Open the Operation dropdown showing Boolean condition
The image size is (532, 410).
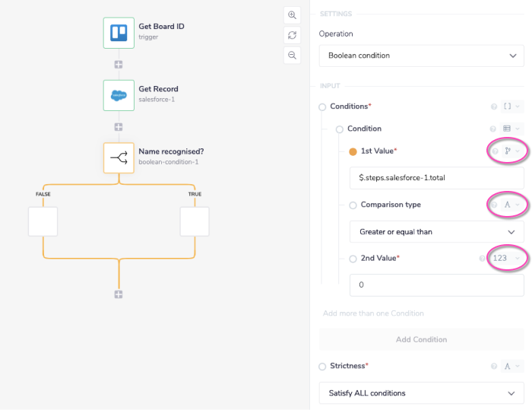[x=421, y=56]
